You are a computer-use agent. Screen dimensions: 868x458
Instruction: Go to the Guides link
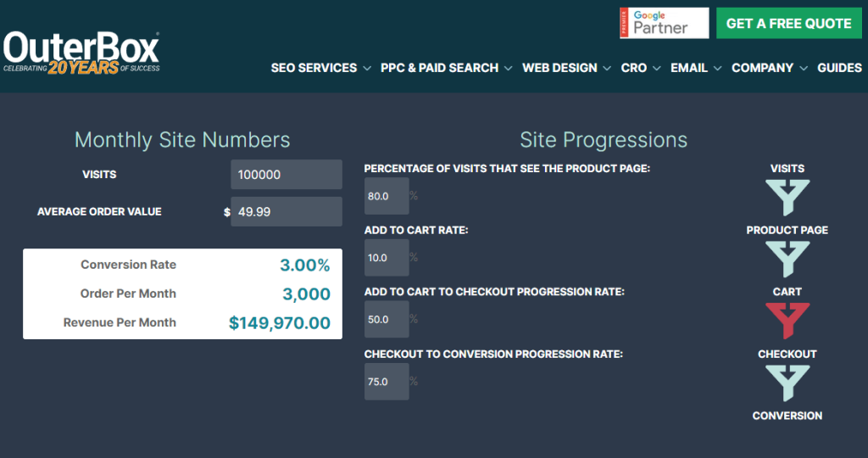(839, 68)
